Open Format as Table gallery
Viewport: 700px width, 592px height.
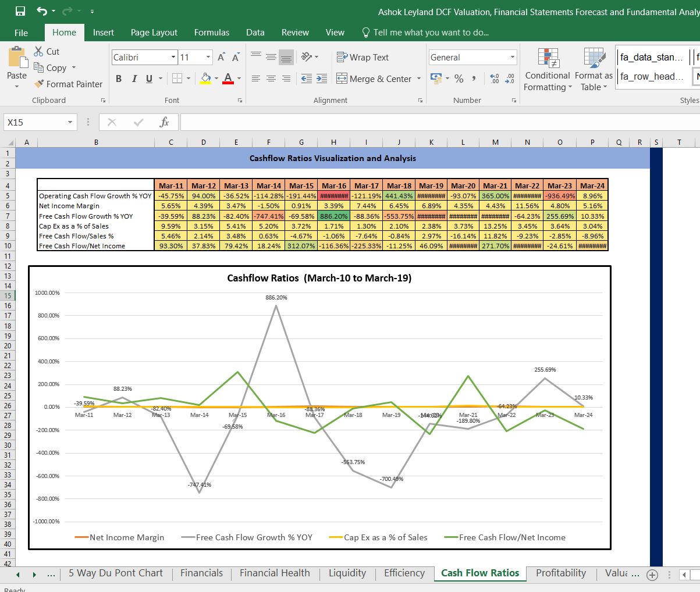594,70
